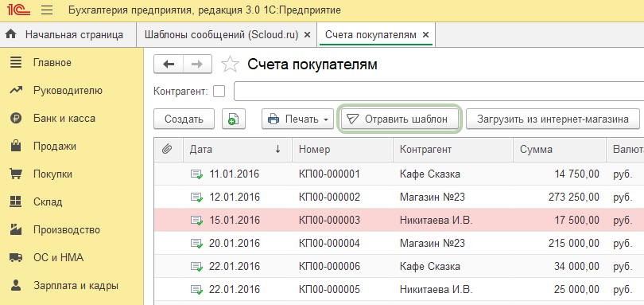The image size is (644, 305).
Task: Click the amount 34 000,00
Action: point(576,266)
